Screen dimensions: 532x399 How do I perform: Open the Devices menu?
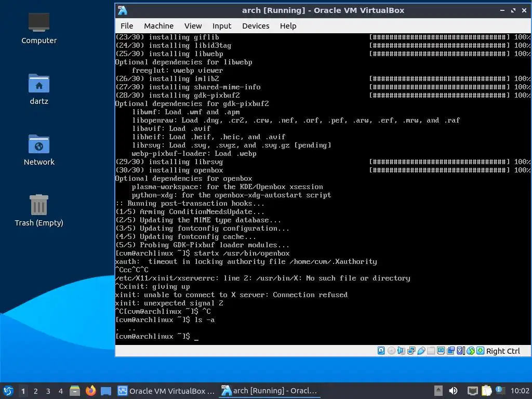pos(256,26)
